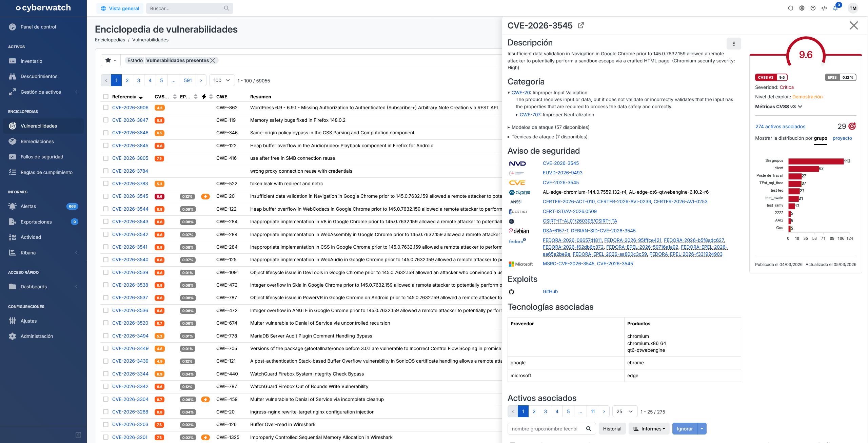The image size is (868, 443).
Task: Switch distribution to proyecto
Action: tap(842, 138)
